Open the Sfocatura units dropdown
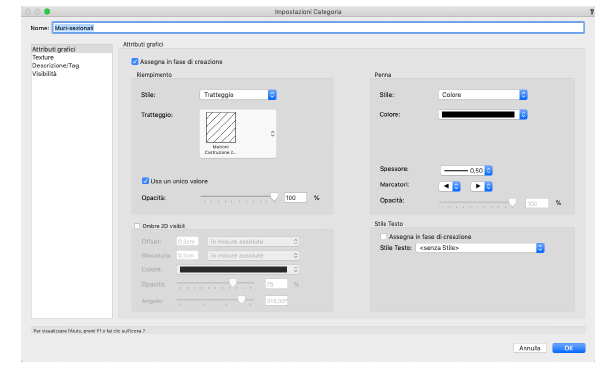Image resolution: width=613 pixels, height=366 pixels. point(253,255)
